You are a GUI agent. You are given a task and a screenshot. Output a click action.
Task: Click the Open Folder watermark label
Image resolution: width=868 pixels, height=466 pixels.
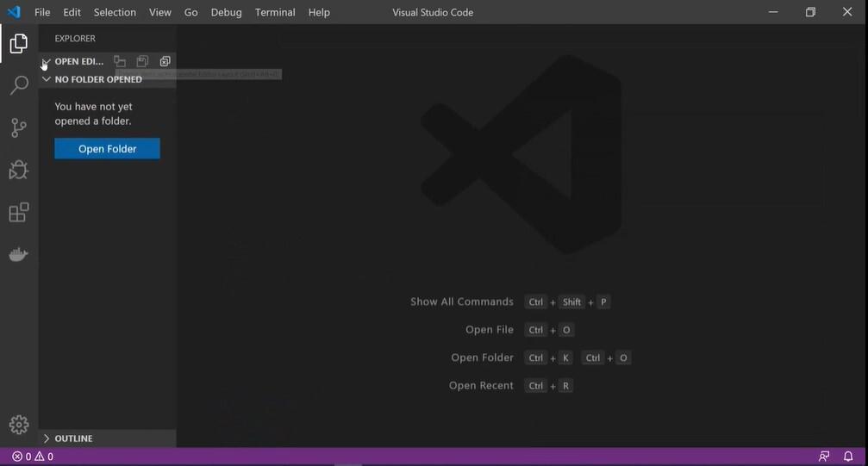(482, 357)
